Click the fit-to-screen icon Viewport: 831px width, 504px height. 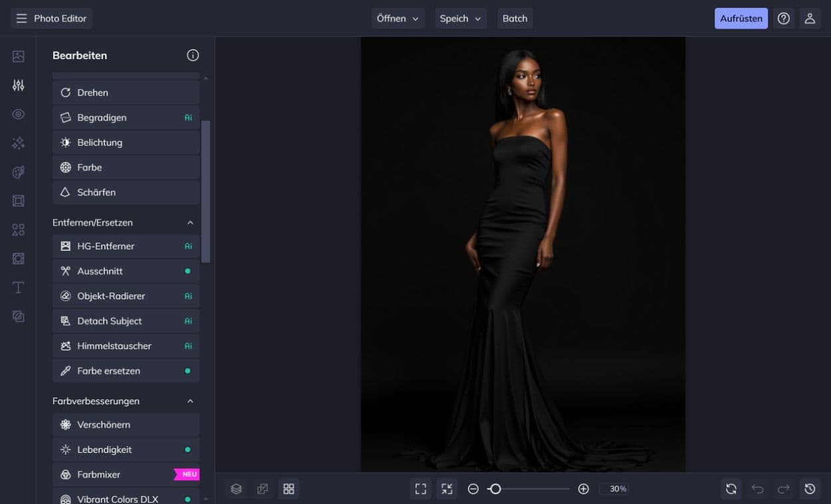(x=421, y=489)
